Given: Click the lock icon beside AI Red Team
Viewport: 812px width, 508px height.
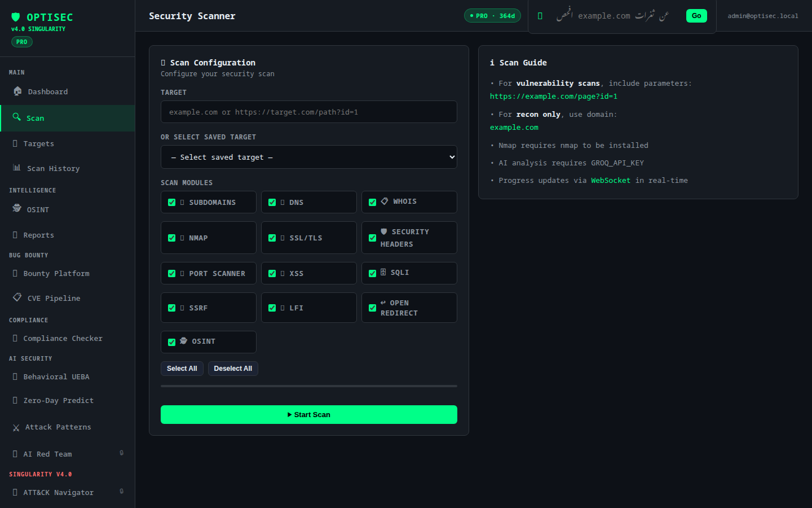Looking at the screenshot, I should tap(121, 453).
